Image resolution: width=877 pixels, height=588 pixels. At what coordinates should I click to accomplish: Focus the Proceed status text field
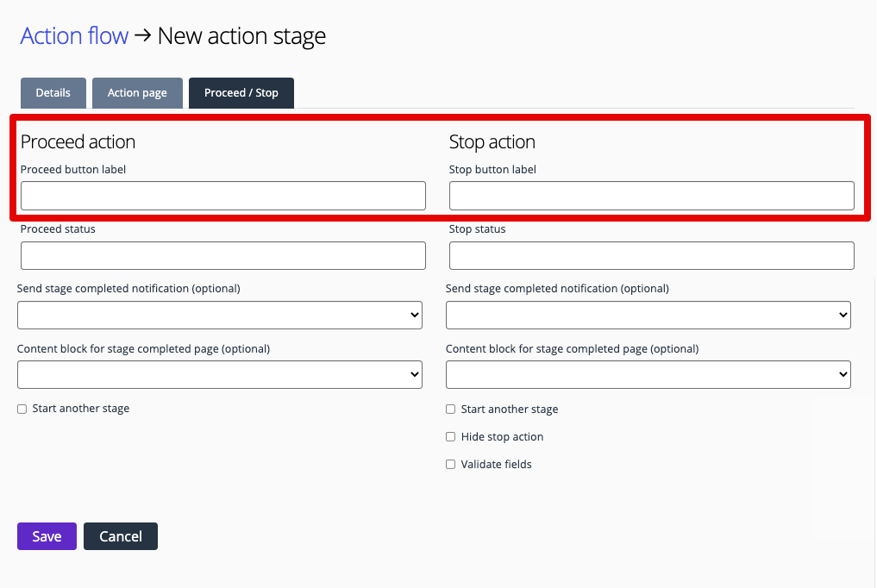click(222, 255)
